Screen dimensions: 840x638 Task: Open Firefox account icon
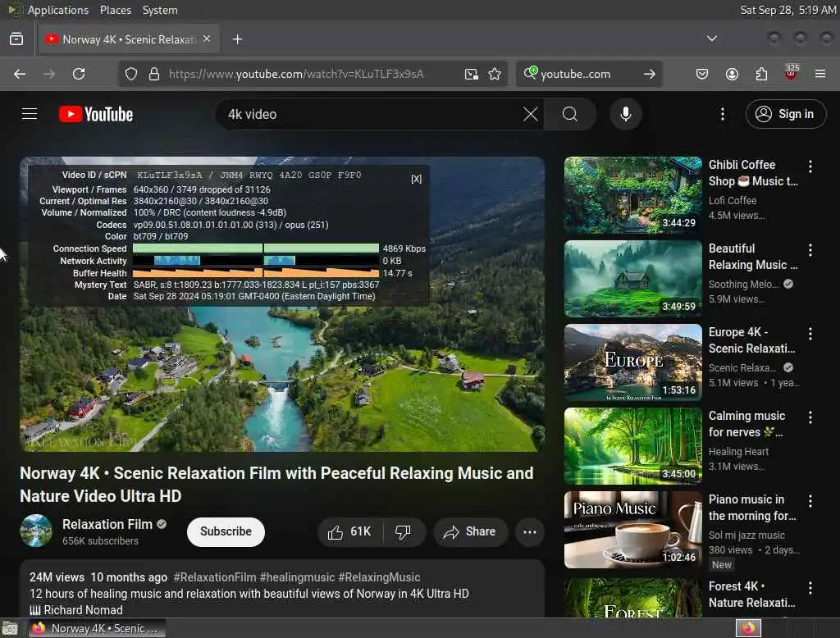click(732, 74)
